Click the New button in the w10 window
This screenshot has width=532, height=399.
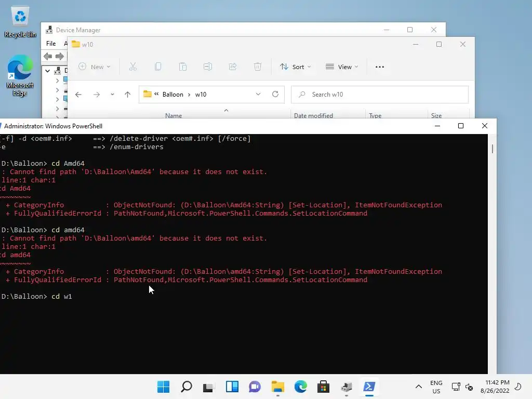tap(95, 67)
